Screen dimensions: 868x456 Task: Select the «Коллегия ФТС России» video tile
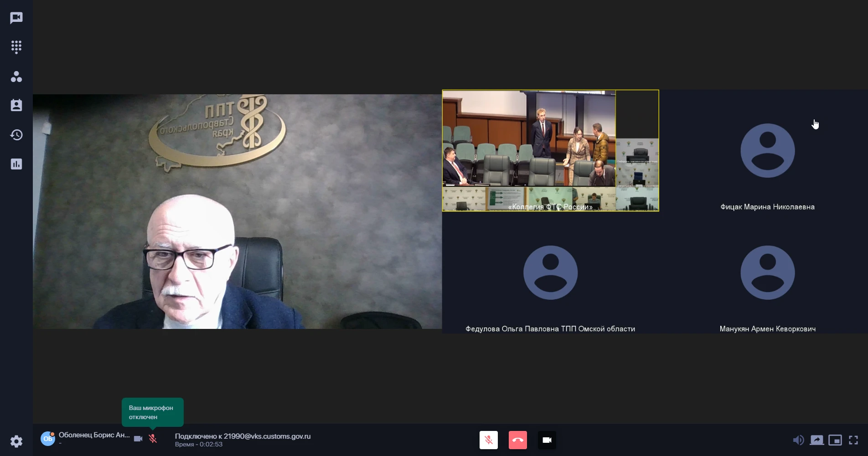click(550, 151)
